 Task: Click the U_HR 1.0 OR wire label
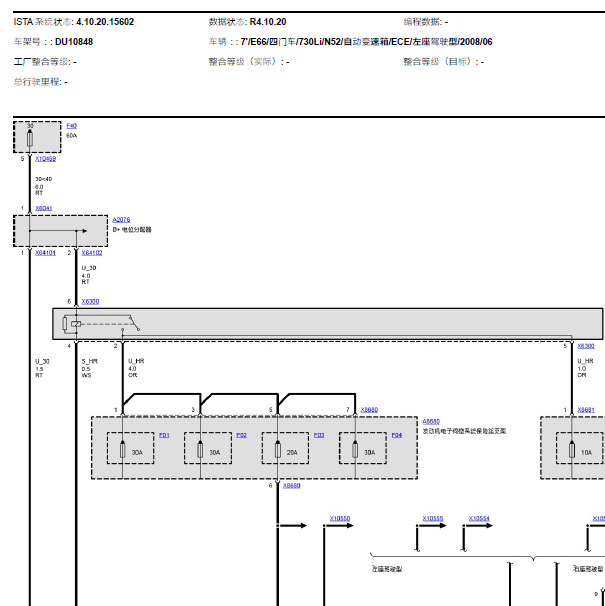585,368
